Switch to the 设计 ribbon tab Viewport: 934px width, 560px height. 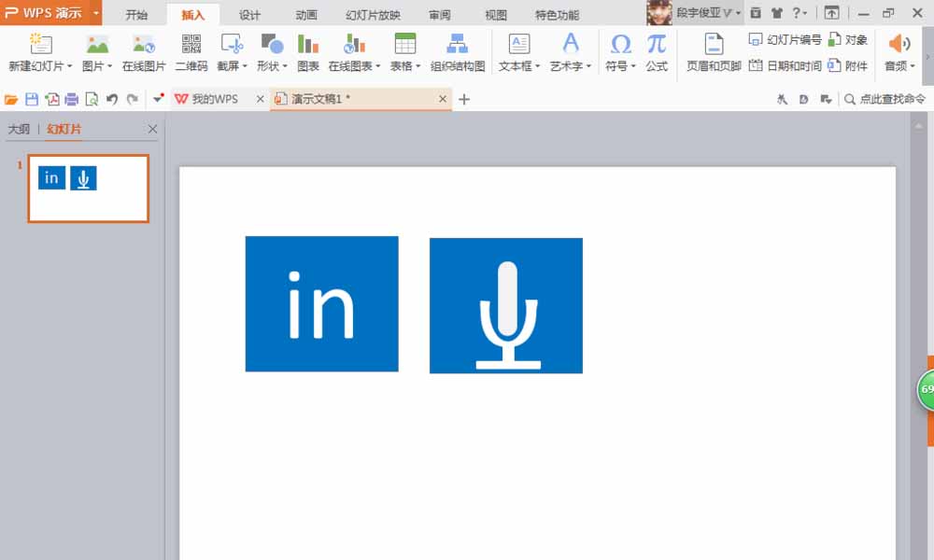(249, 15)
